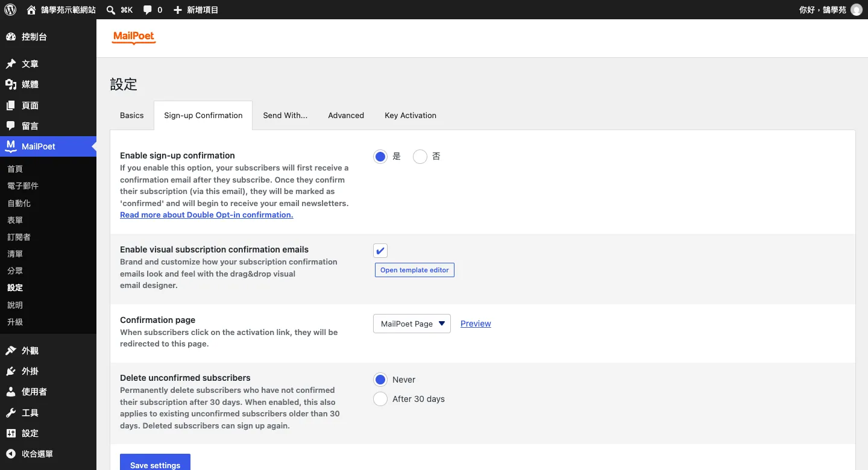Open 自動化 in MailPoet submenu

click(x=19, y=204)
